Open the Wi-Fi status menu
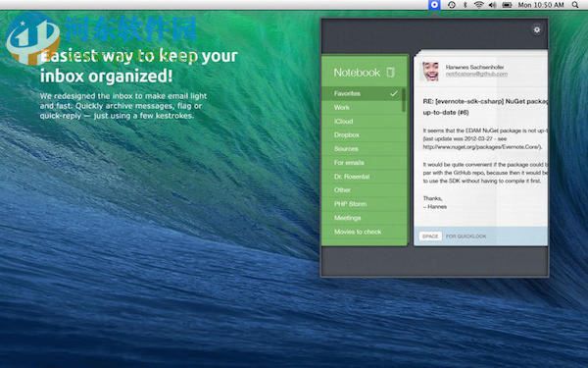 [478, 5]
